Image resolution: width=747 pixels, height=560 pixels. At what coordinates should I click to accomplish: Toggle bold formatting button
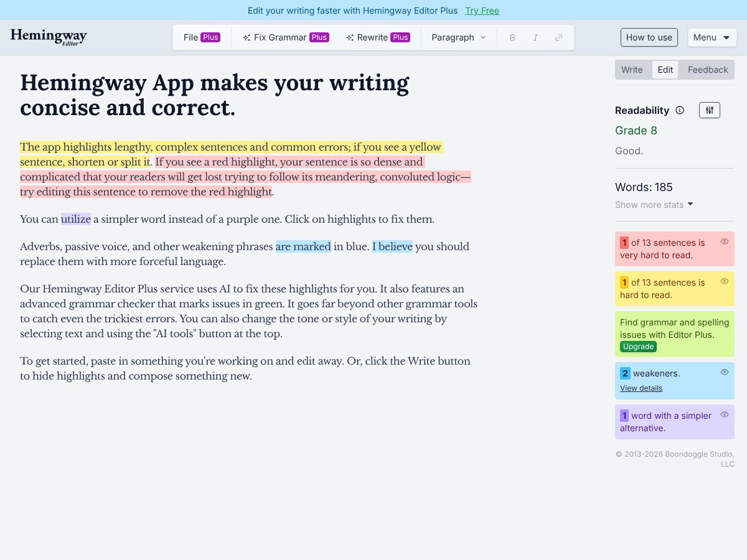click(x=512, y=37)
